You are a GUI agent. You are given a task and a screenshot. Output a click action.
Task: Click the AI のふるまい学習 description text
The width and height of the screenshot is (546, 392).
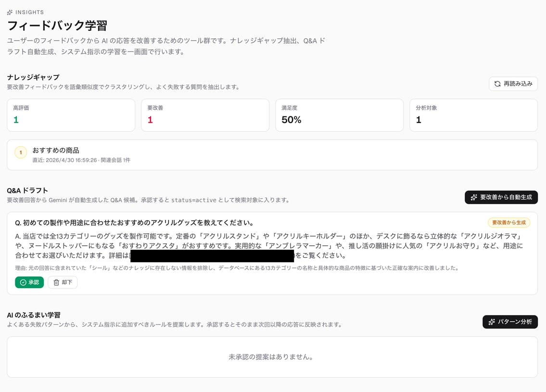click(175, 325)
